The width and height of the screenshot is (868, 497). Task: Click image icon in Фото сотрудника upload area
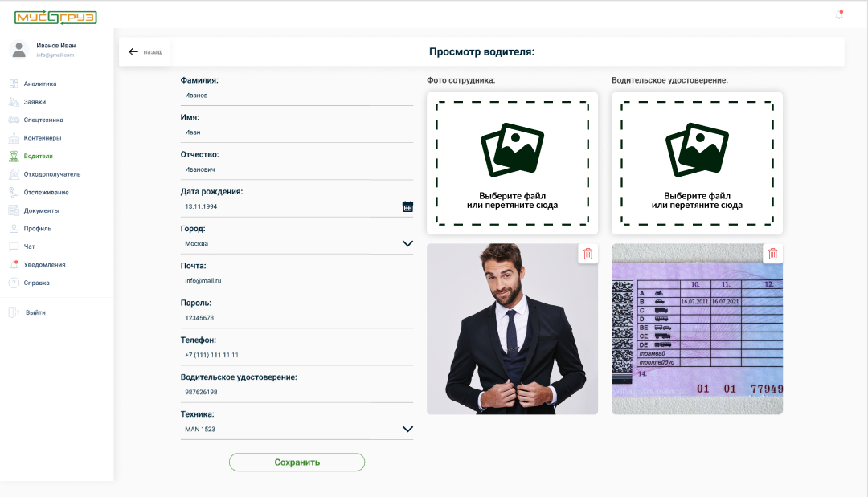click(x=513, y=150)
